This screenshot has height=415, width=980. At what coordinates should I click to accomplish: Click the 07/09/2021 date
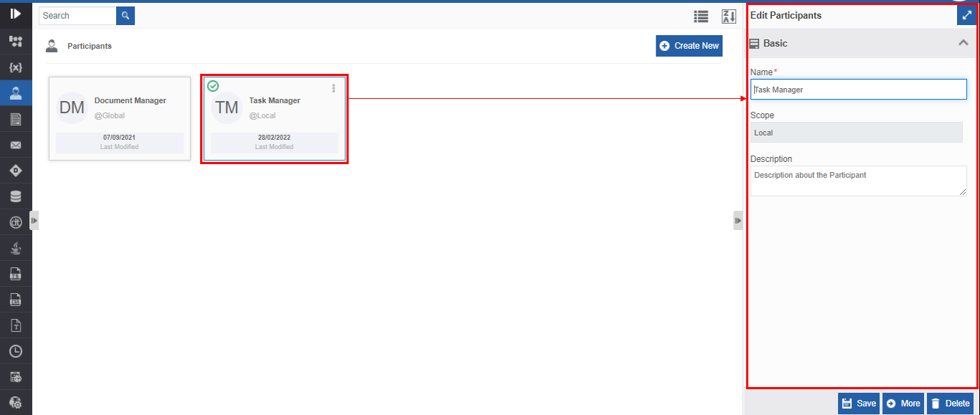coord(120,138)
